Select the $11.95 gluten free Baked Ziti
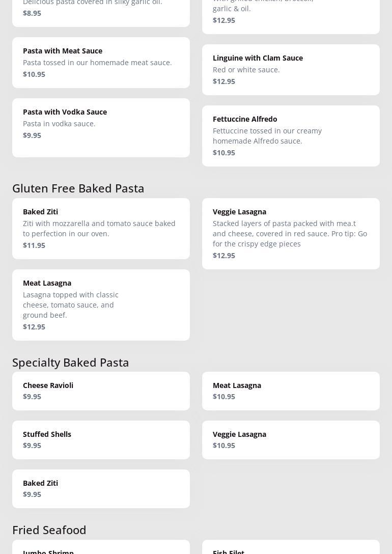This screenshot has height=554, width=392. pos(101,228)
